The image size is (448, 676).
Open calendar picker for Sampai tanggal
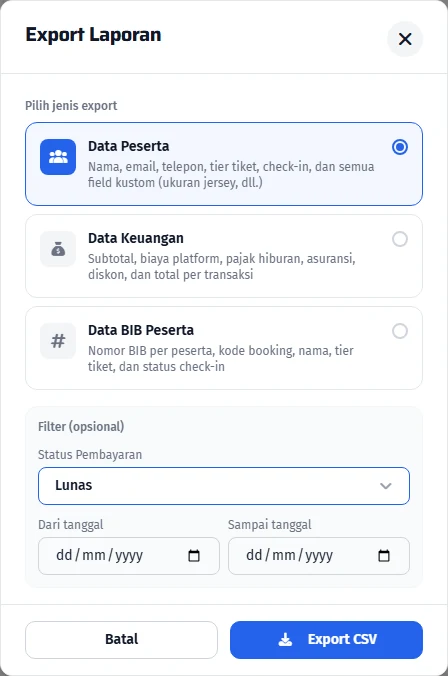point(384,556)
